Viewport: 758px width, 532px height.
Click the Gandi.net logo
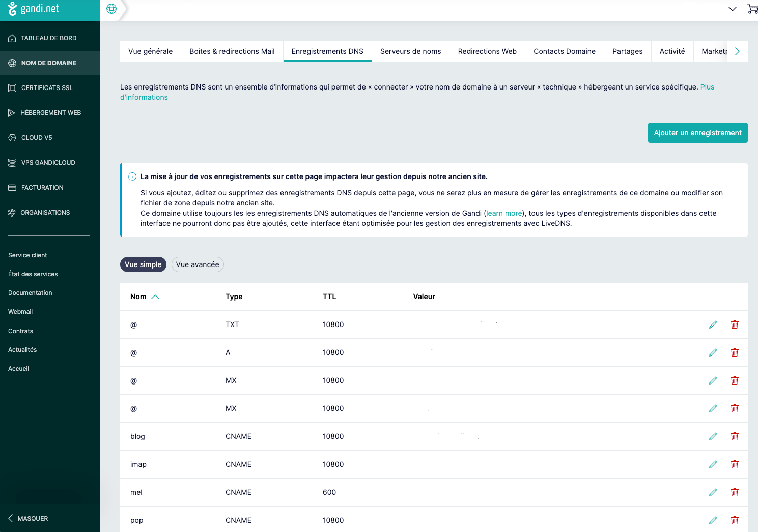point(34,9)
